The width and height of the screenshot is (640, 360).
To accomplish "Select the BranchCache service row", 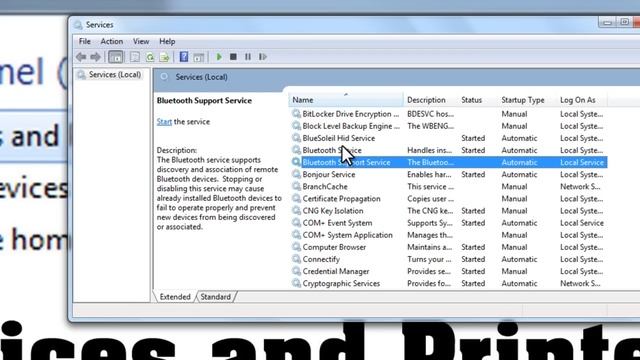I will tap(448, 187).
